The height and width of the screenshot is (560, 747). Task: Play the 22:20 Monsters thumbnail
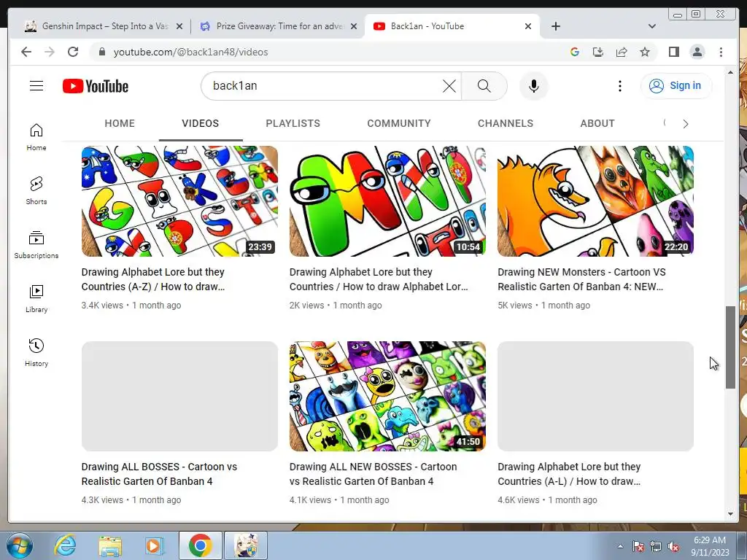[595, 201]
